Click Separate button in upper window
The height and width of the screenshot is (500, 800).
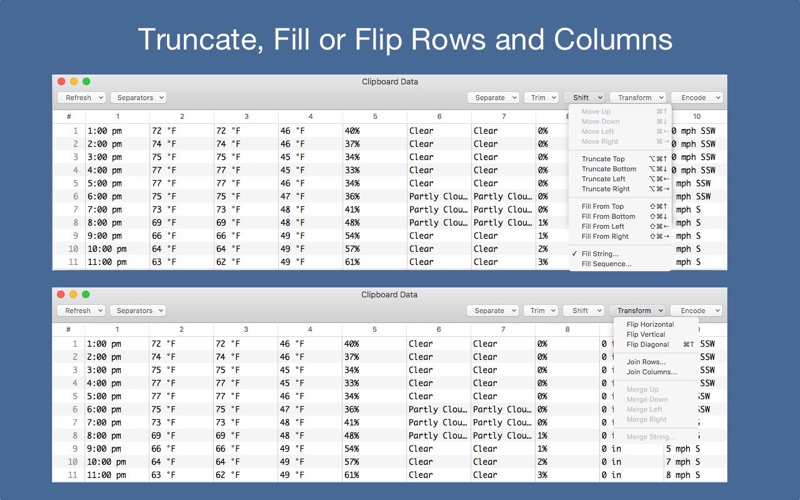pyautogui.click(x=494, y=98)
